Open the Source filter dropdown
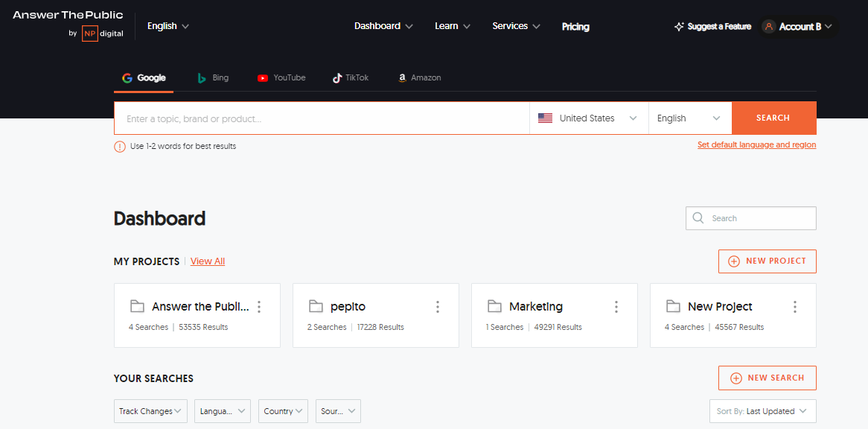 338,411
